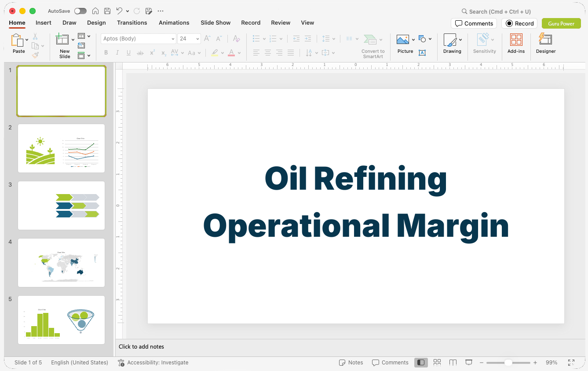
Task: Click the Format Painter brush icon
Action: tap(35, 55)
